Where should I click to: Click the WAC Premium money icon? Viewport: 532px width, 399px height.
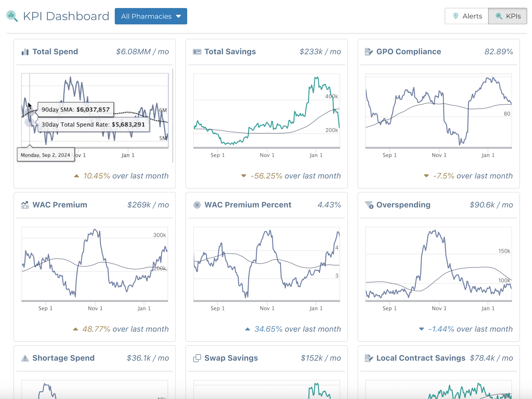pos(25,205)
